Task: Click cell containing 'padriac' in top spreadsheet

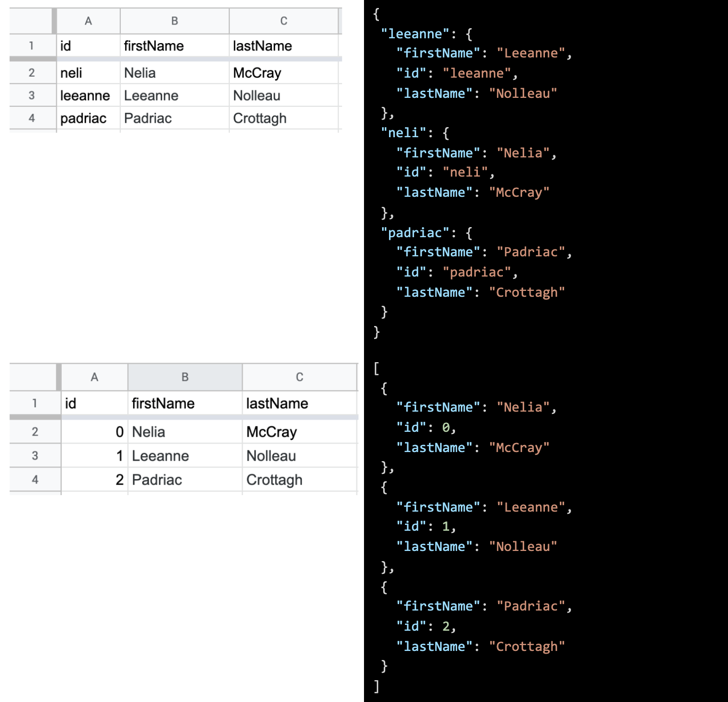Action: point(88,118)
